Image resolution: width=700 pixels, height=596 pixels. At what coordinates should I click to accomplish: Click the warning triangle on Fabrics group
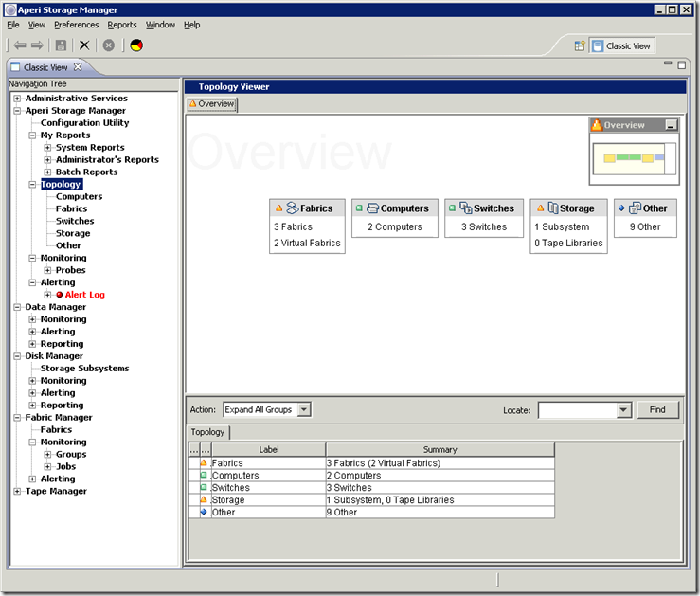(x=279, y=208)
